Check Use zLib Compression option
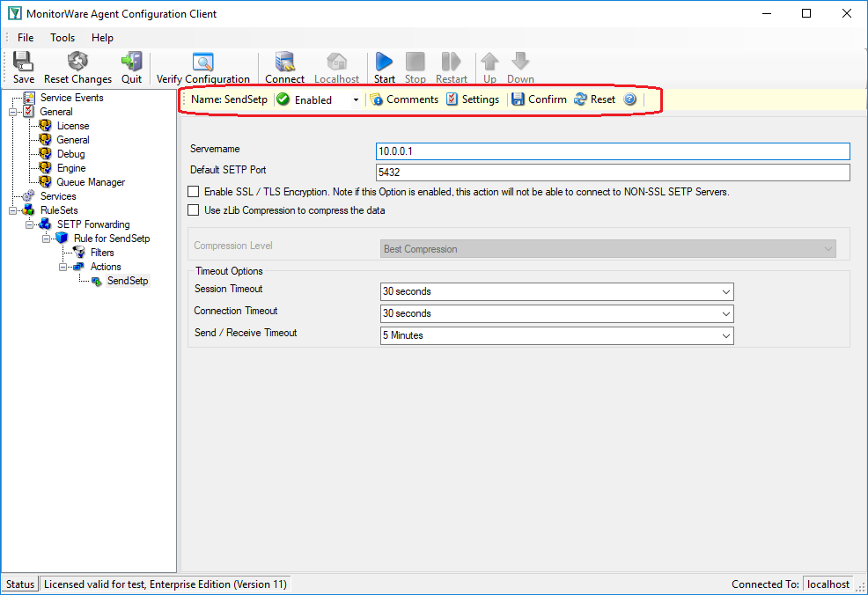Viewport: 868px width, 595px height. [x=193, y=209]
